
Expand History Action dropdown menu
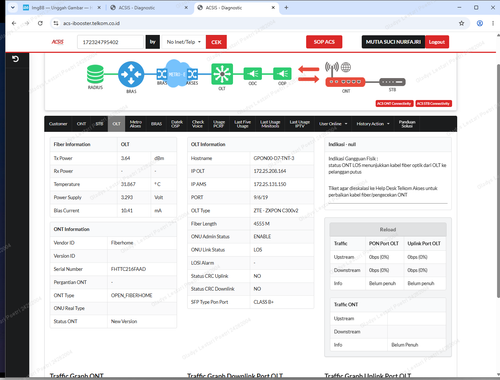click(373, 124)
